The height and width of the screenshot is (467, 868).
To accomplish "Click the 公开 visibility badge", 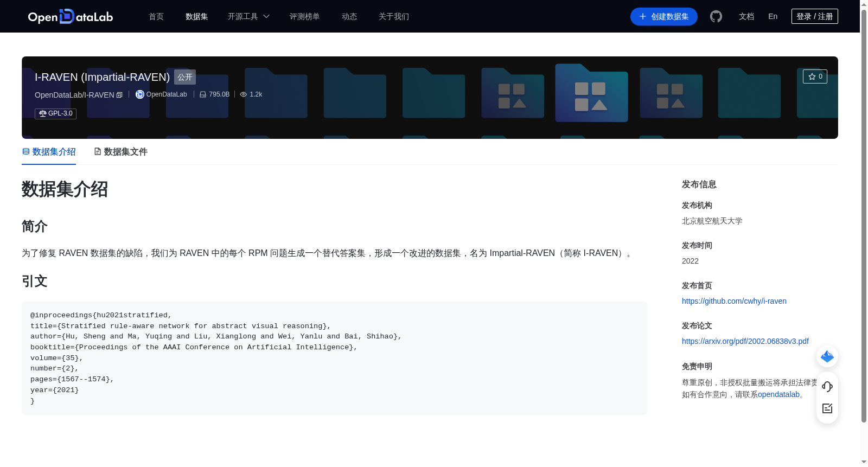I will (x=185, y=77).
